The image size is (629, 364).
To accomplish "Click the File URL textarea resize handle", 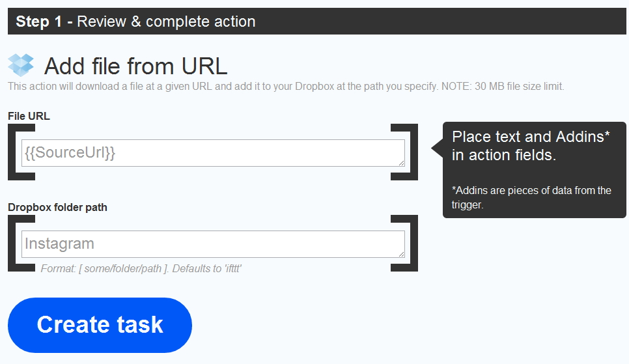I will pyautogui.click(x=401, y=162).
